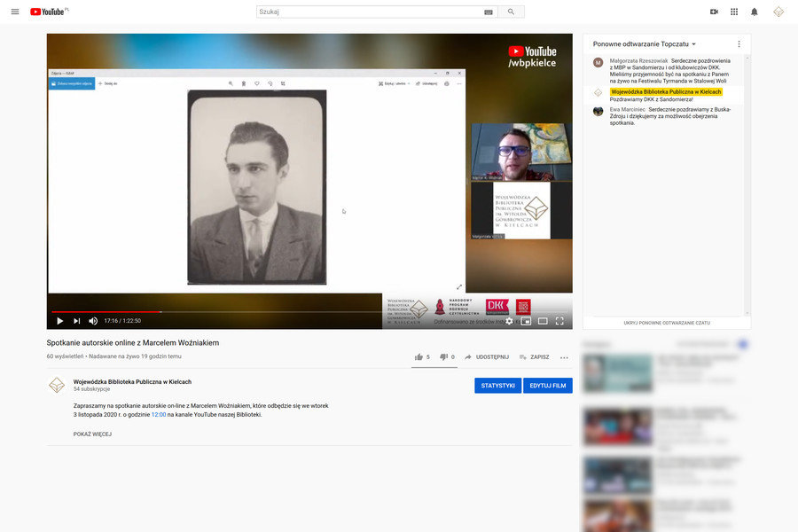Expand description with POKAŻ WIĘCEJ
The height and width of the screenshot is (532, 798).
coord(92,434)
